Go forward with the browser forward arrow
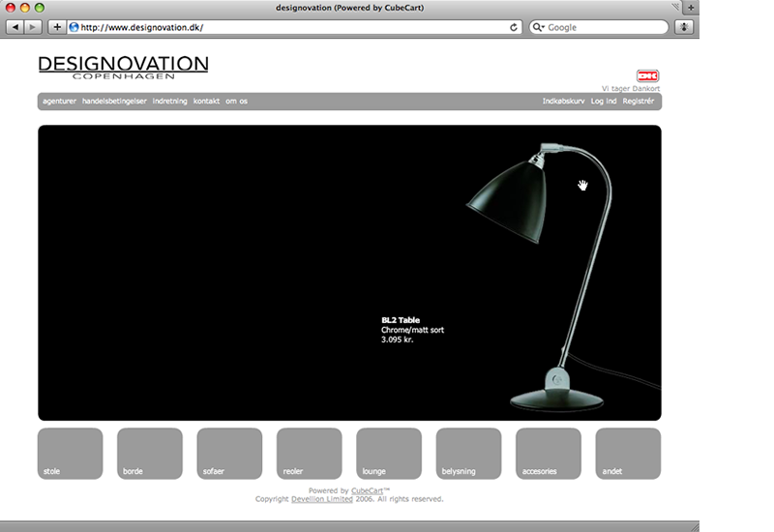774x532 pixels. (33, 27)
